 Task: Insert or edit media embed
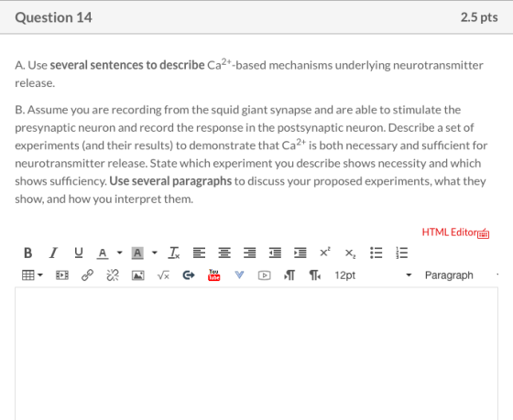(x=62, y=275)
